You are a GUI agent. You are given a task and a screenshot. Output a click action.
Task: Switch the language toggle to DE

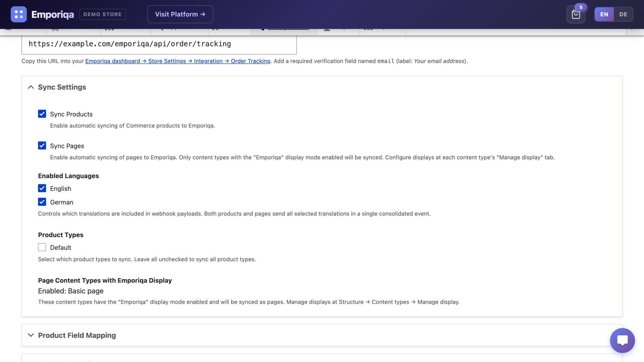pyautogui.click(x=623, y=14)
